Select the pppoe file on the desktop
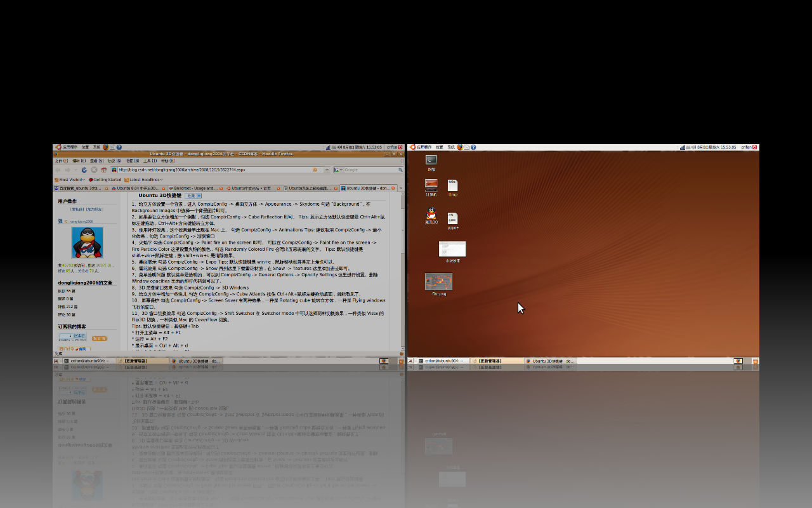Viewport: 812px width, 508px height. click(x=452, y=221)
